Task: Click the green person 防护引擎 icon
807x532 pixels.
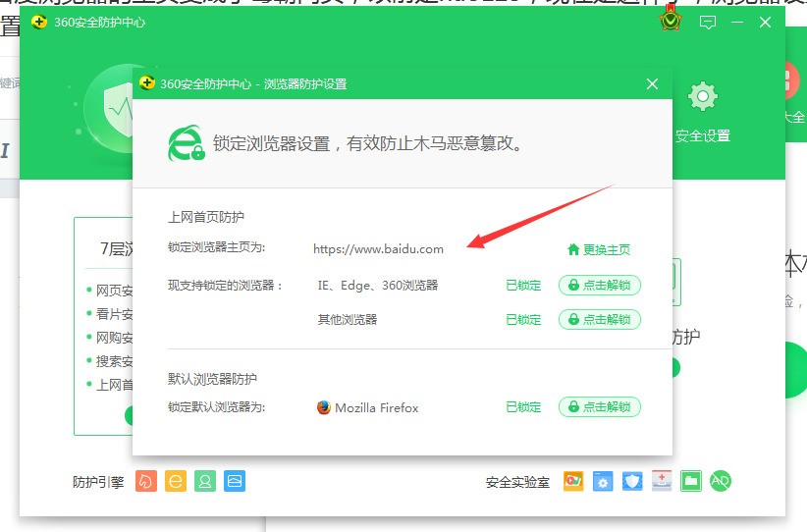Action: [205, 481]
